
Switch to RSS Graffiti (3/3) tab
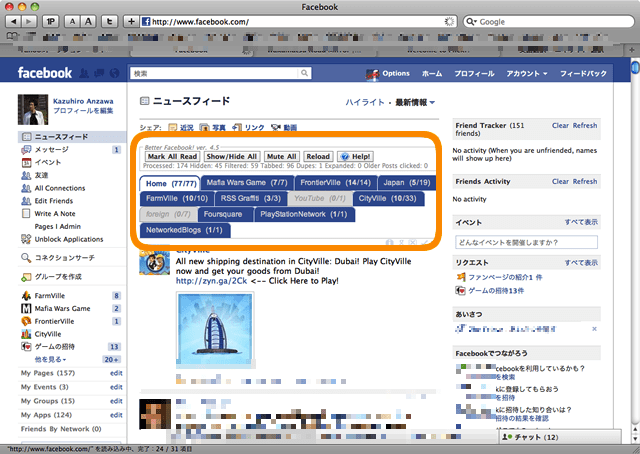251,198
